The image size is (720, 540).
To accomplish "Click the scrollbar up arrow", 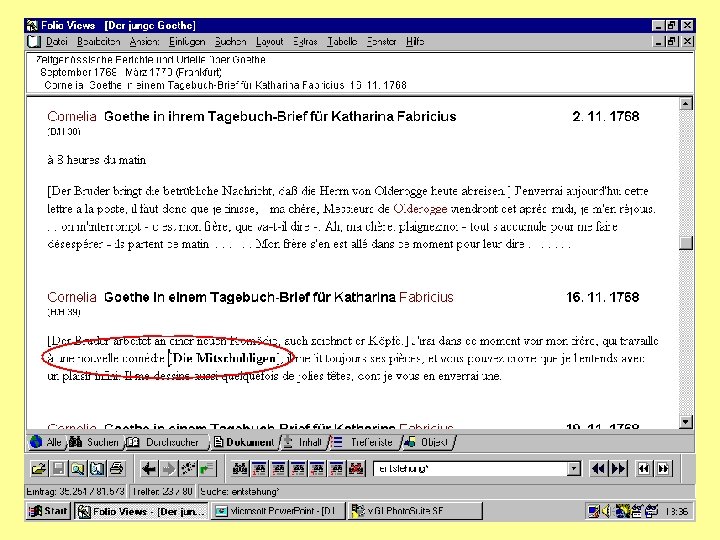I will tap(686, 104).
